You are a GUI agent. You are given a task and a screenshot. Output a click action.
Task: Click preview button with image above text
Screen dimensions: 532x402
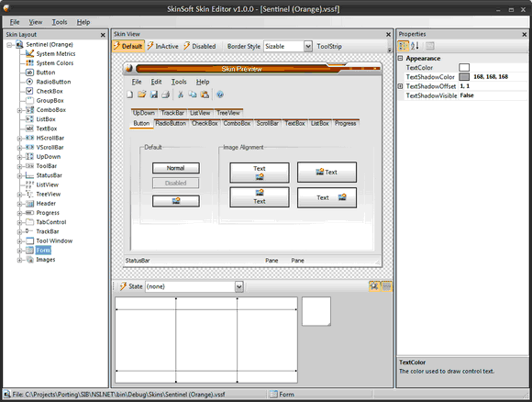[260, 197]
